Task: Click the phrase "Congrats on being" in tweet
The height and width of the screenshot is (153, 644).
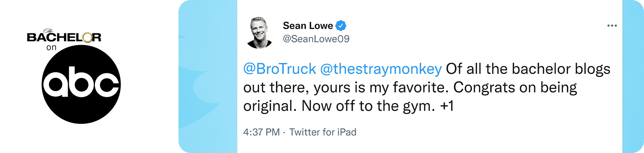Action: click(x=515, y=88)
